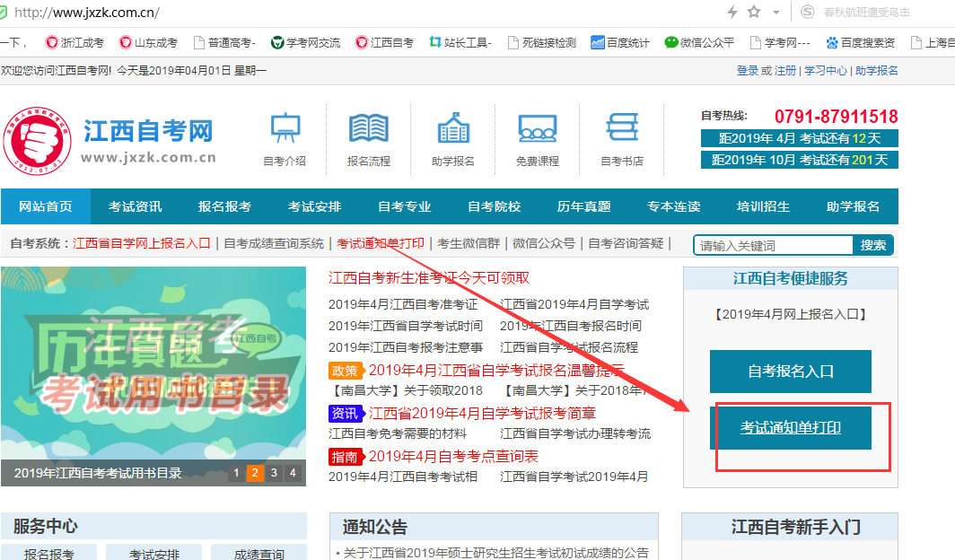The height and width of the screenshot is (560, 955).
Task: Click the 注册 registration link
Action: pos(783,70)
